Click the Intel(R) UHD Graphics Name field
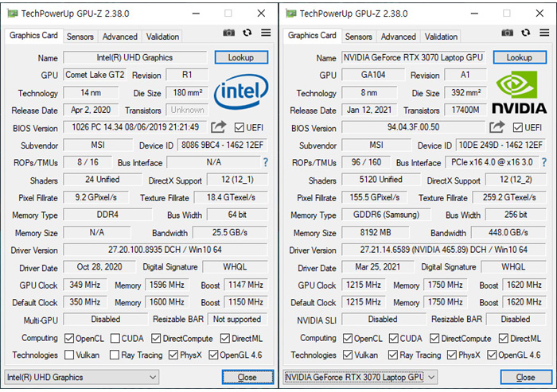This screenshot has width=557, height=392. (x=135, y=57)
